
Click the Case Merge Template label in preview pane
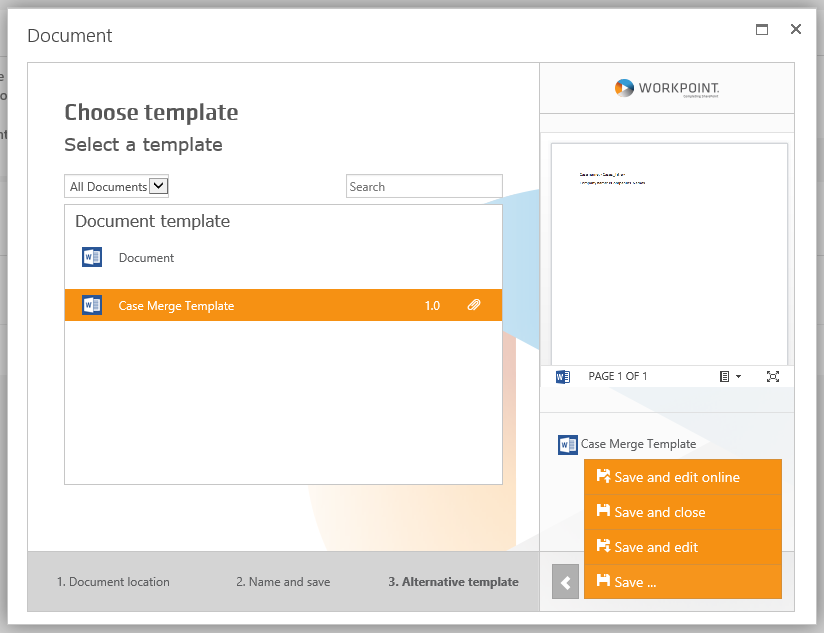tap(638, 444)
